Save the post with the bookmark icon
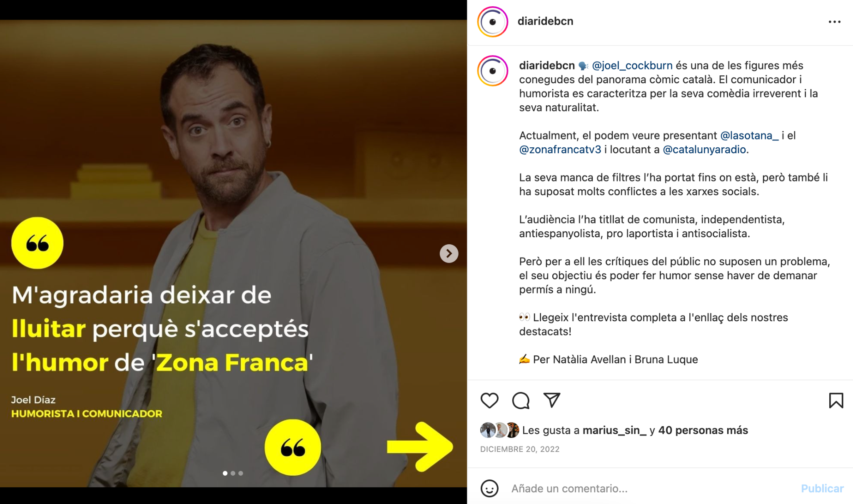Screen dimensions: 853x504 836,400
